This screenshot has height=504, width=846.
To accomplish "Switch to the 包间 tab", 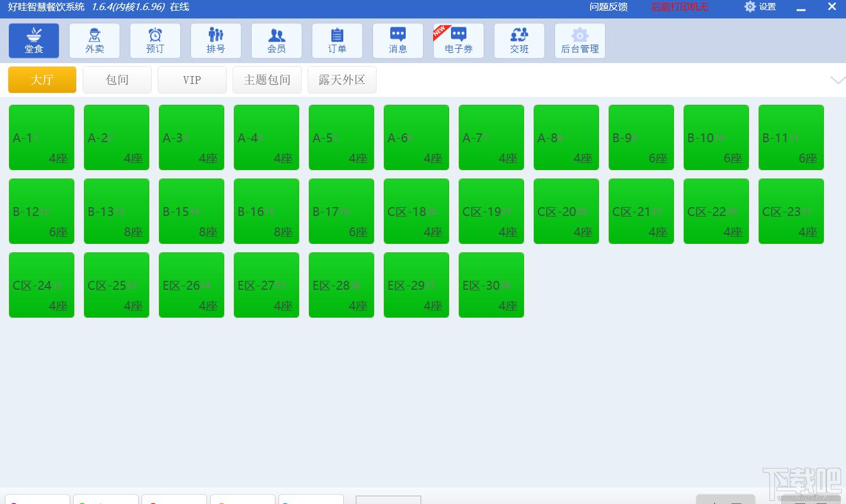I will point(117,80).
